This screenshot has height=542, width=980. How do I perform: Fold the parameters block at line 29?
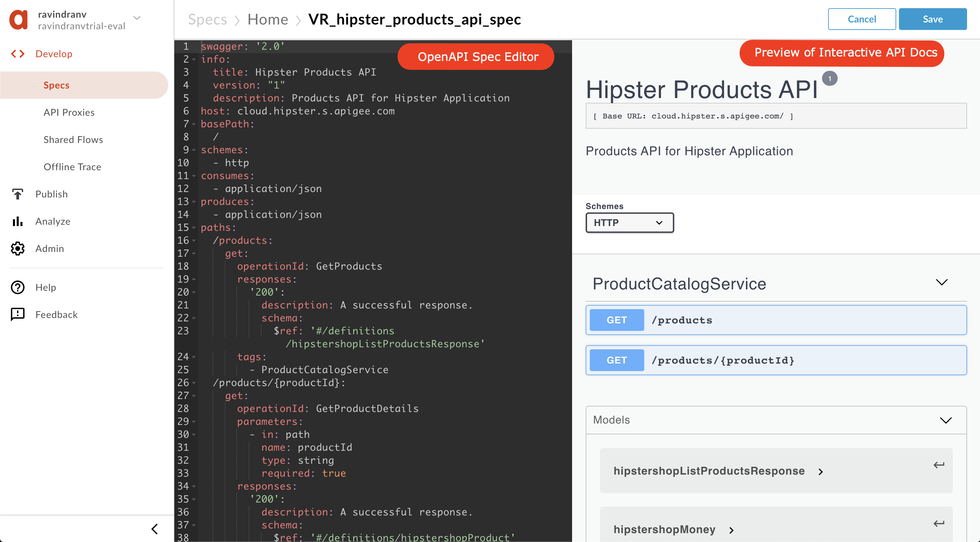pos(194,422)
